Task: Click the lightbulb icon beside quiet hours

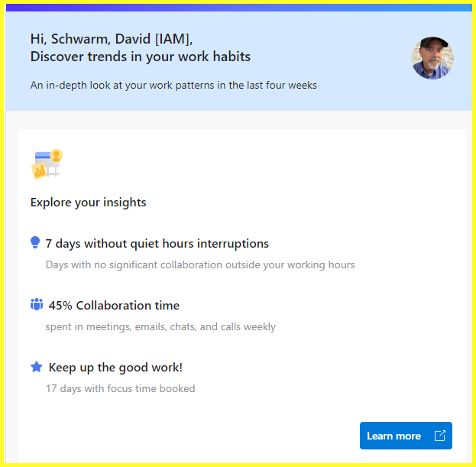Action: coord(35,243)
